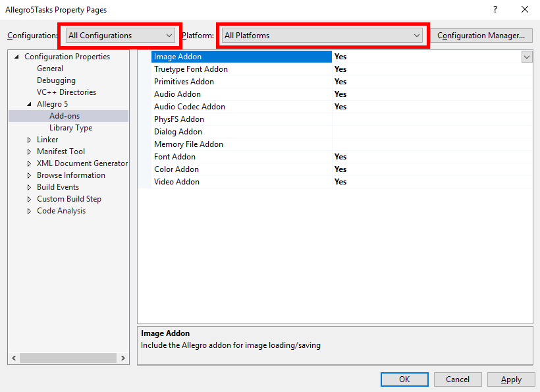The width and height of the screenshot is (540, 392).
Task: Expand the Custom Build Step node
Action: click(29, 199)
